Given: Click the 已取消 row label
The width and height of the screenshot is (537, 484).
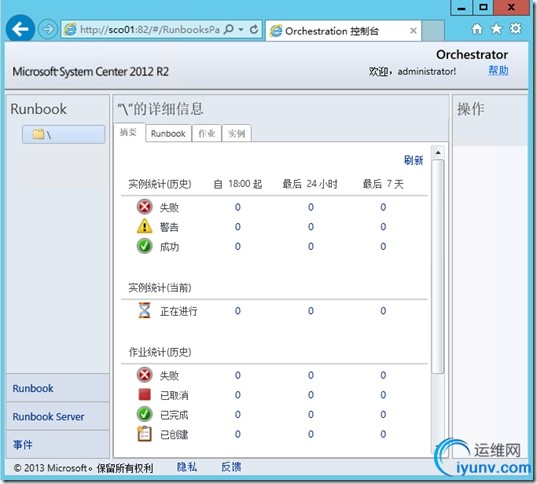Looking at the screenshot, I should [174, 395].
